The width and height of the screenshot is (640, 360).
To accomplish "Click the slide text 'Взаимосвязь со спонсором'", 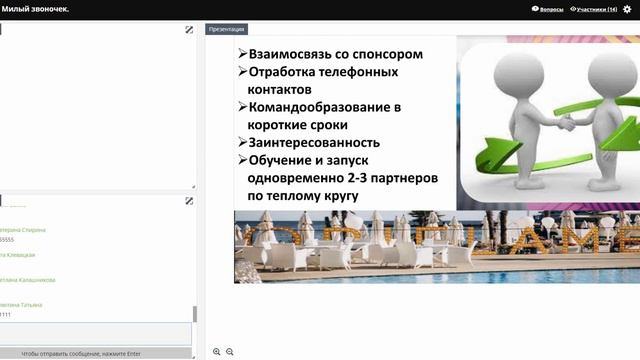I will pos(336,54).
